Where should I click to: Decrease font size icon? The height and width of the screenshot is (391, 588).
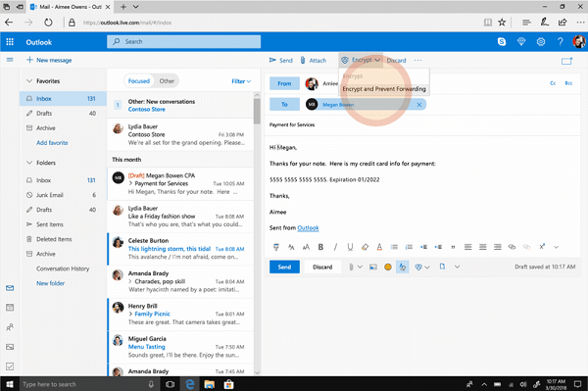pyautogui.click(x=291, y=247)
